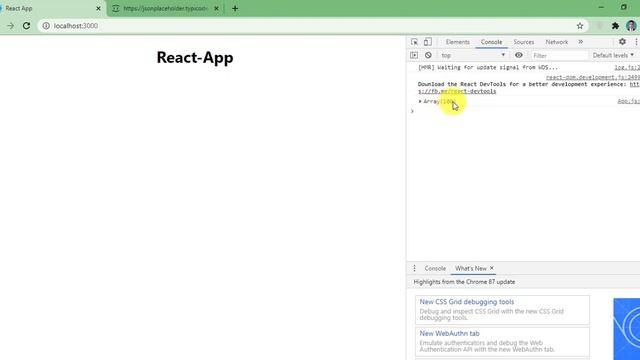This screenshot has height=360, width=640.
Task: Open DevTools more options kebab menu
Action: tap(636, 42)
